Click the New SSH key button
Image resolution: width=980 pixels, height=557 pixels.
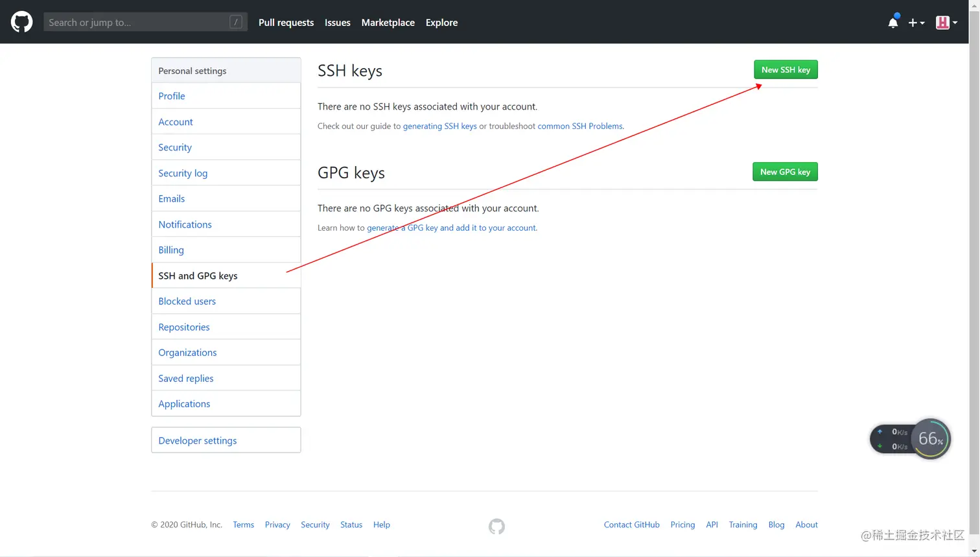click(786, 69)
